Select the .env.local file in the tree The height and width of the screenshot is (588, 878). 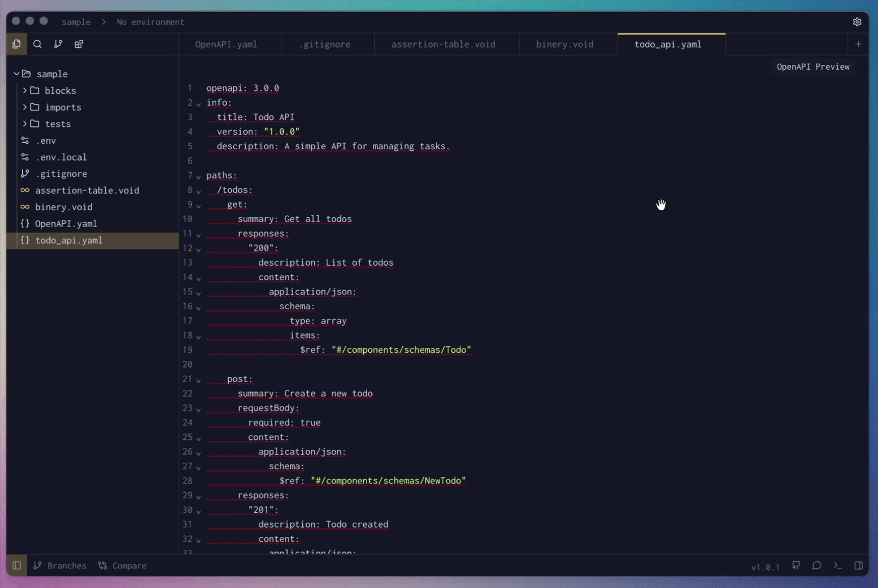pyautogui.click(x=62, y=157)
